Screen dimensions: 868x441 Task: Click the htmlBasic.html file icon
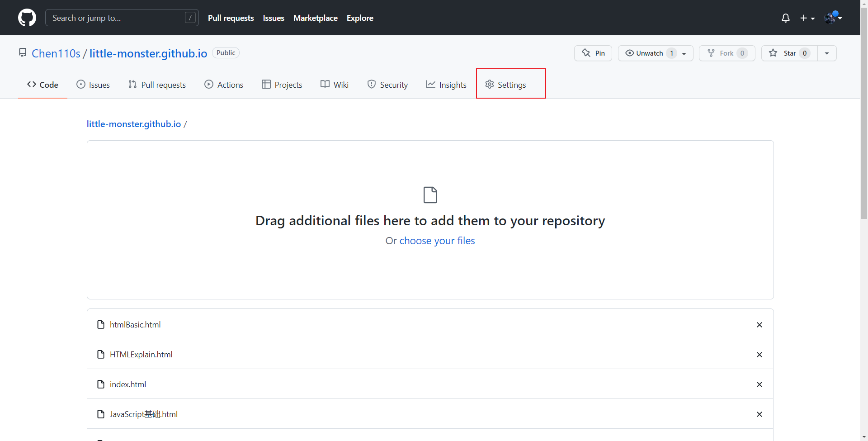click(101, 325)
